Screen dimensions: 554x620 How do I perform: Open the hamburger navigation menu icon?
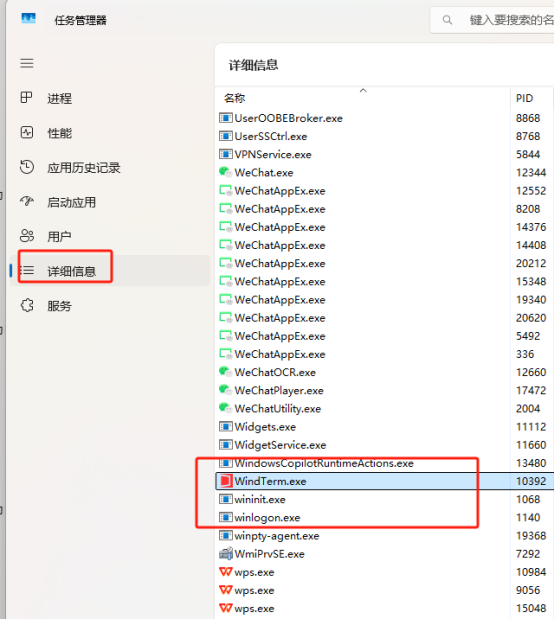coord(27,63)
